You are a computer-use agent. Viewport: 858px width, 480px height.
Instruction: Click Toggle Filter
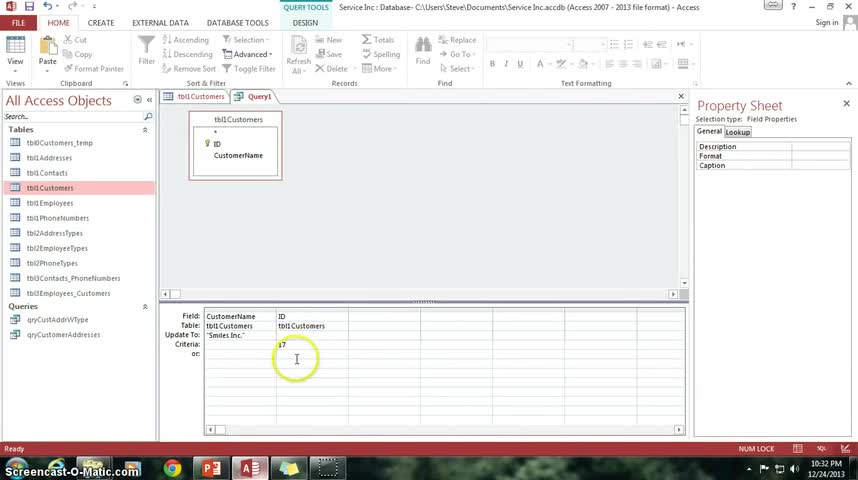coord(249,68)
